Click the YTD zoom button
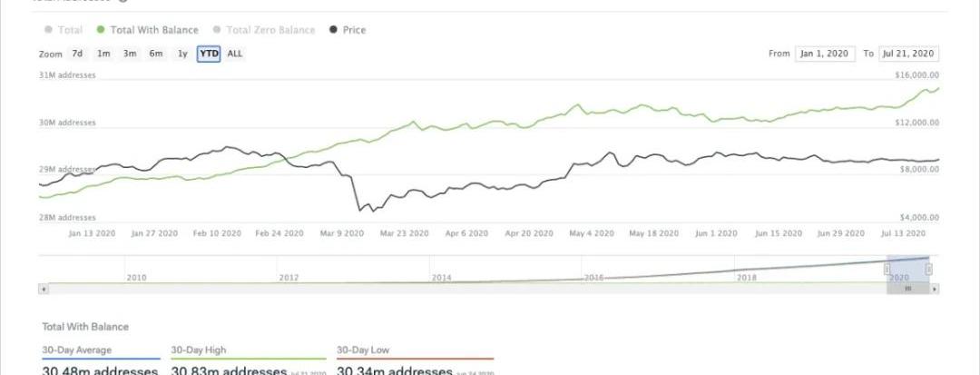980x375 pixels. point(209,54)
